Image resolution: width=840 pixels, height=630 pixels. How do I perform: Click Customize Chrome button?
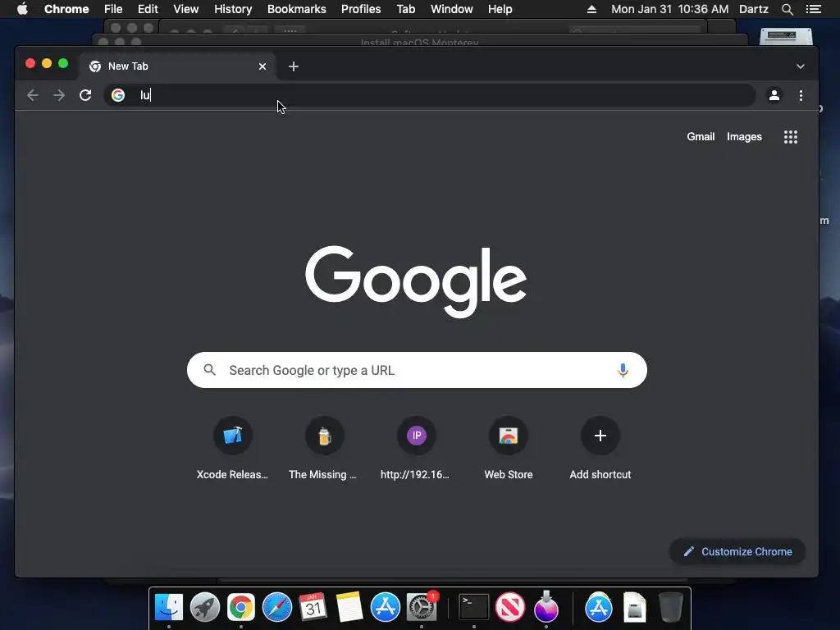(737, 551)
